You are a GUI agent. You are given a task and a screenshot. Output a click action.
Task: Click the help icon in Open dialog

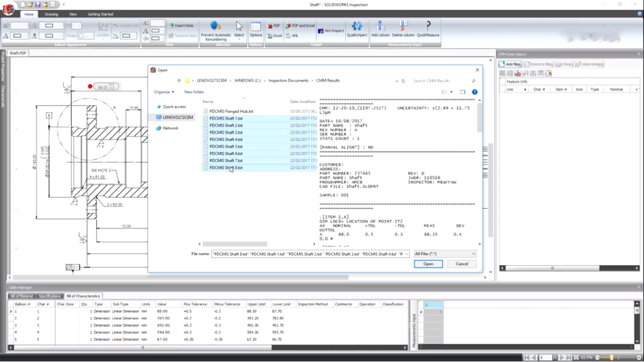[474, 92]
